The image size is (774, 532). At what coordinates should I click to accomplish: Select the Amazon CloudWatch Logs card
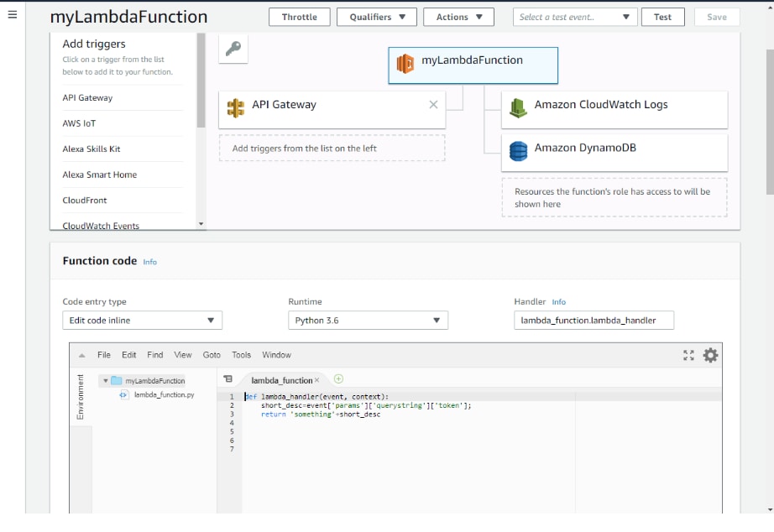point(614,110)
